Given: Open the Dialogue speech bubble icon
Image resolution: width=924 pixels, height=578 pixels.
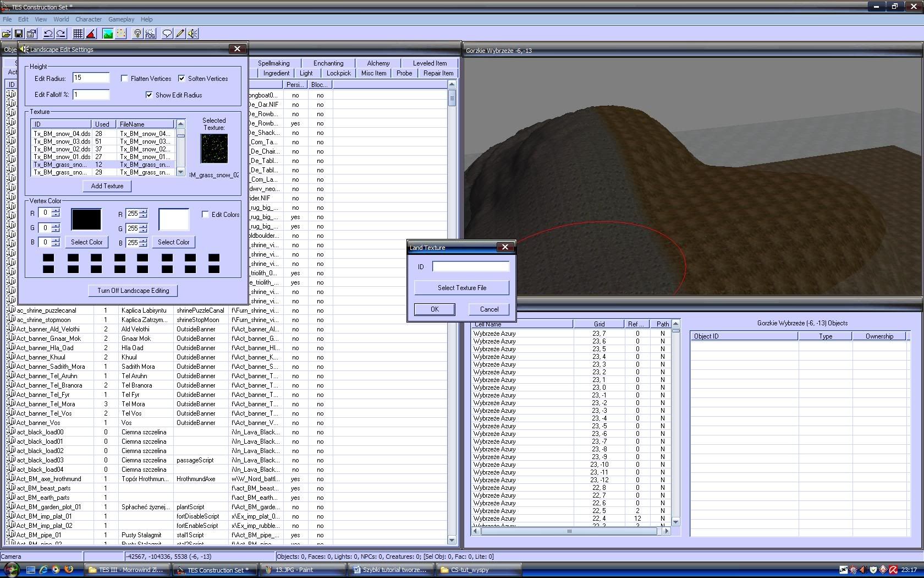Looking at the screenshot, I should [167, 34].
